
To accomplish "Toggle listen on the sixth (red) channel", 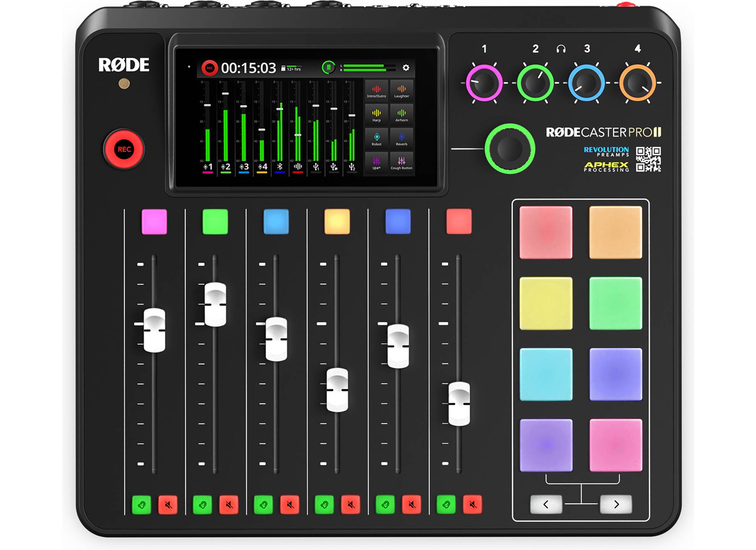I will tap(446, 505).
